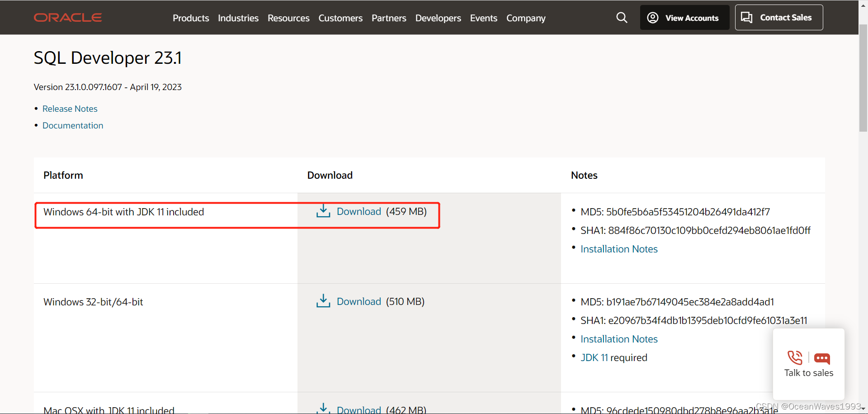Viewport: 868px width, 414px height.
Task: Click the (510 MB) file size text
Action: click(406, 301)
